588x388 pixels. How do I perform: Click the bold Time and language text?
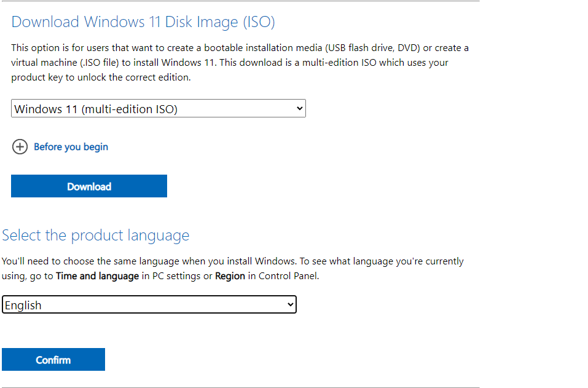pos(97,276)
